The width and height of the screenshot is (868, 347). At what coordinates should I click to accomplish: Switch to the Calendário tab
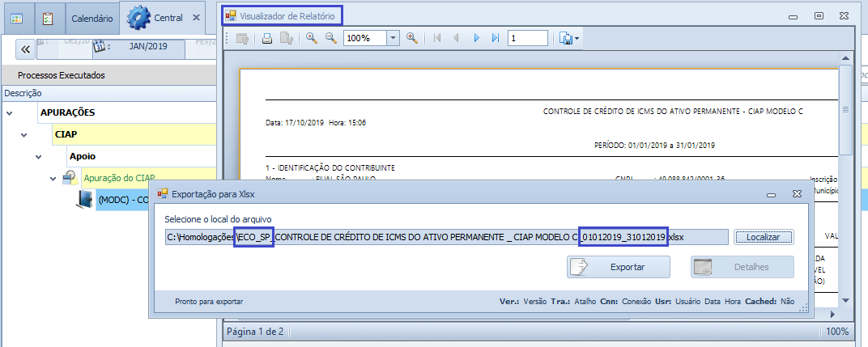point(91,17)
